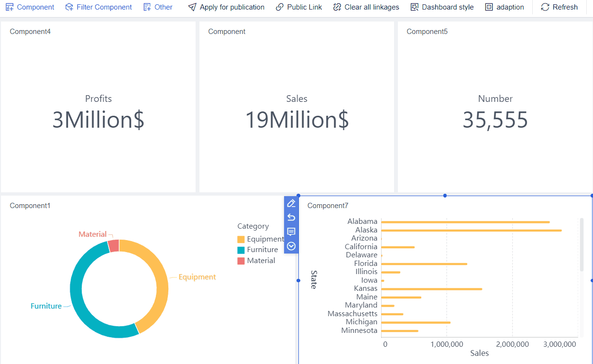
Task: Open the circular chevron menu on Component7 toolbar
Action: coord(291,246)
